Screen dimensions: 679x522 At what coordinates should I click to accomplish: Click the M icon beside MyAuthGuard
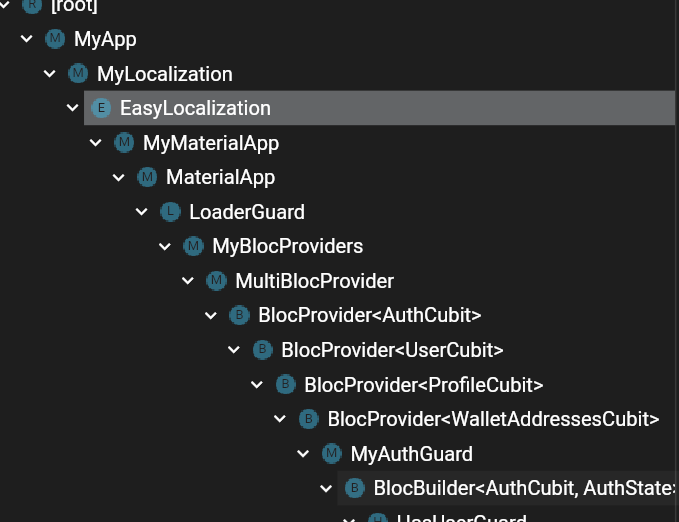(x=332, y=454)
